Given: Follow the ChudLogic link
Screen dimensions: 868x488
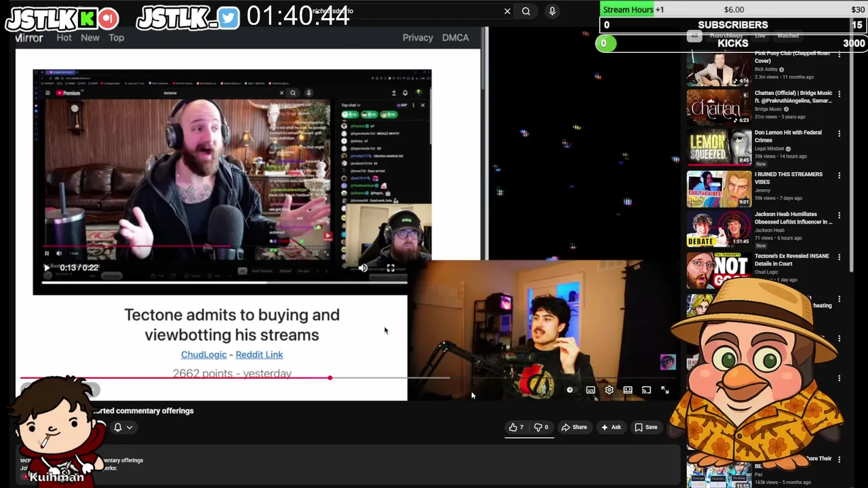Looking at the screenshot, I should 203,354.
